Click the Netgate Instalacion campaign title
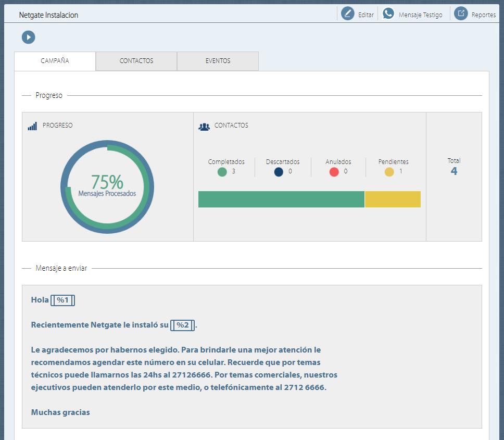 48,15
